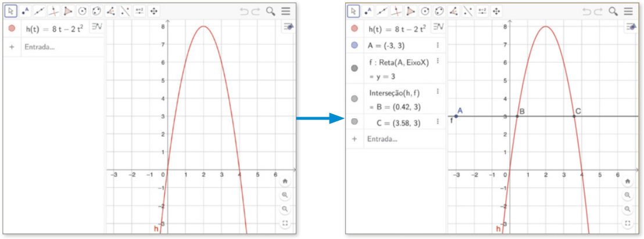Select h(t) = 8t − 2t² row, left window

tap(53, 28)
